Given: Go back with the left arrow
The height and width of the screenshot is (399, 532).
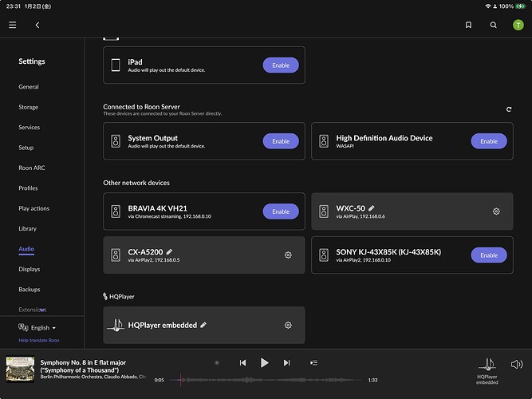Looking at the screenshot, I should [x=37, y=26].
